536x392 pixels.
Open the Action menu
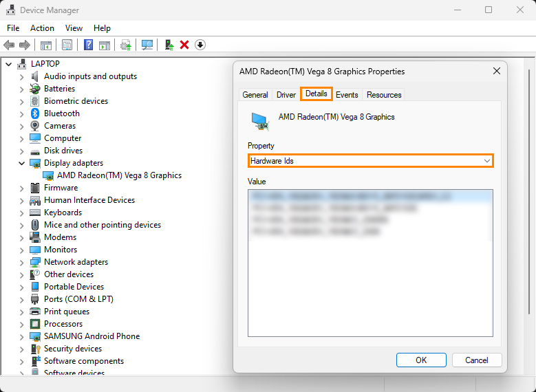tap(42, 28)
